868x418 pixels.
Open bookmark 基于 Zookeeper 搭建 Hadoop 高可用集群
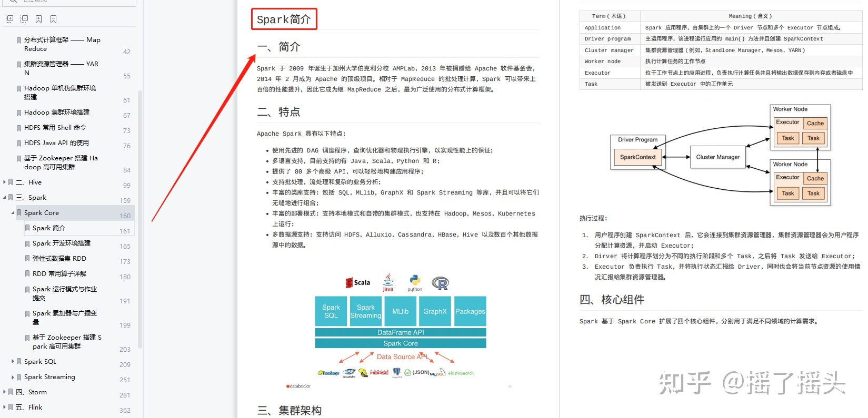(61, 162)
